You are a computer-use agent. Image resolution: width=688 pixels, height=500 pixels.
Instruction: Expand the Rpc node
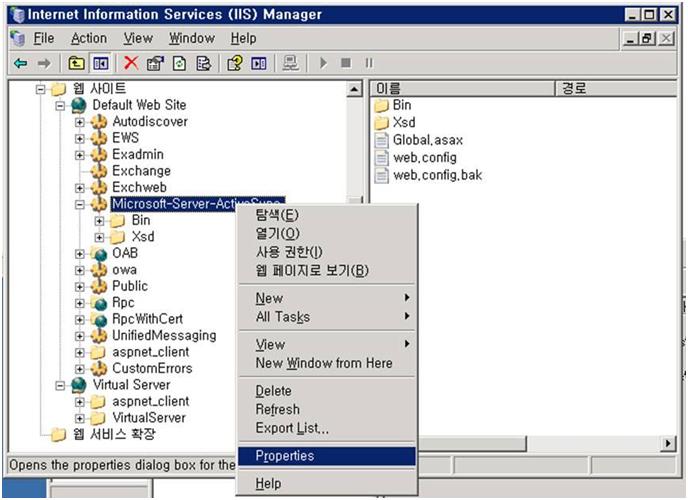pos(79,304)
